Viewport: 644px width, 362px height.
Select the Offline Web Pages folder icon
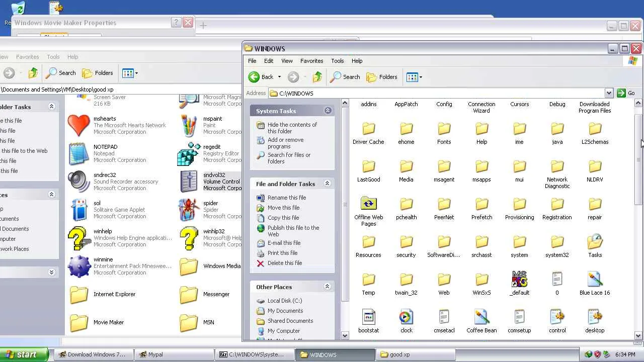[x=368, y=204]
